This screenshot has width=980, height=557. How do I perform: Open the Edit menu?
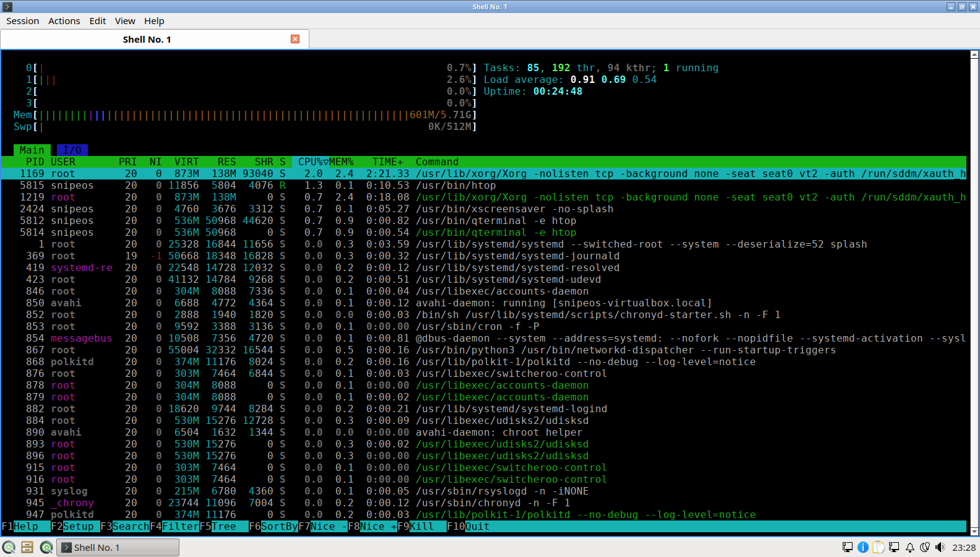98,21
